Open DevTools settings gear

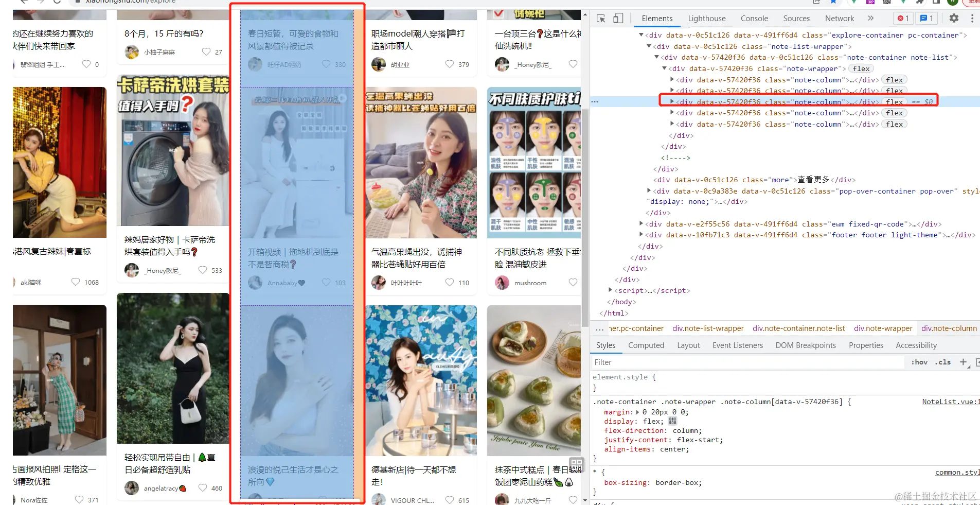[954, 18]
